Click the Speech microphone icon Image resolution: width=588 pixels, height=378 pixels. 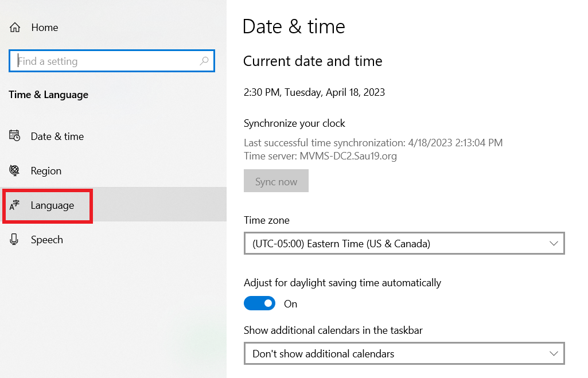[x=15, y=240]
